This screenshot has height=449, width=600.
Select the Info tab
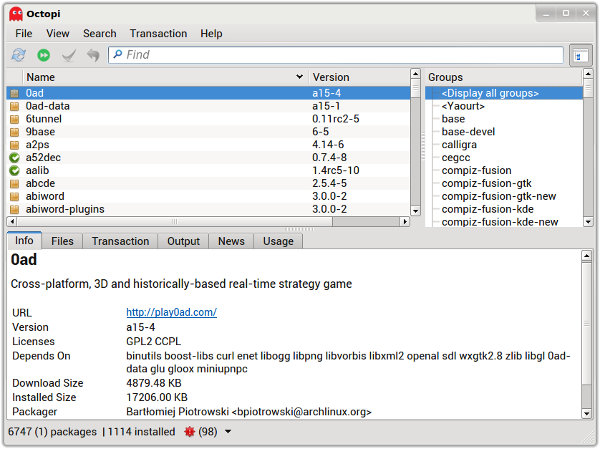pyautogui.click(x=24, y=240)
